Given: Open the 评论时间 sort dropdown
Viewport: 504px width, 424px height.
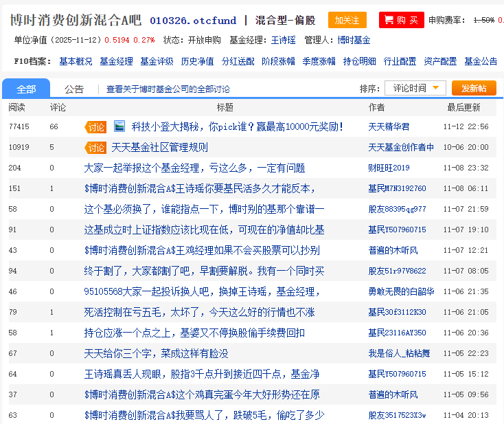Looking at the screenshot, I should pos(415,88).
